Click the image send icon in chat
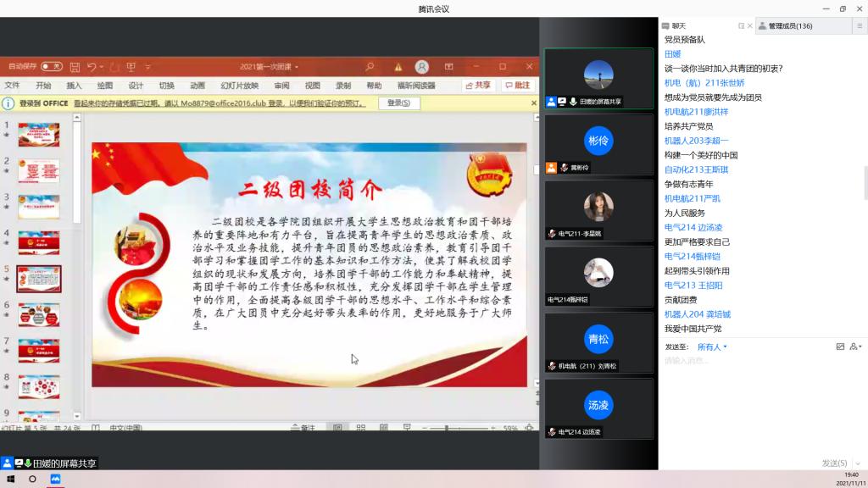 [840, 347]
